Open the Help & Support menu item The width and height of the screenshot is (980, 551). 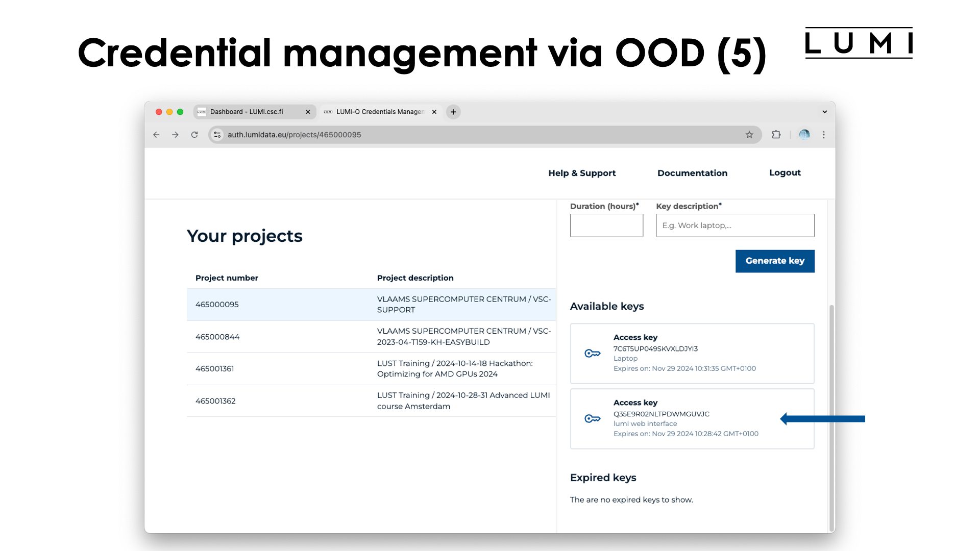click(582, 173)
